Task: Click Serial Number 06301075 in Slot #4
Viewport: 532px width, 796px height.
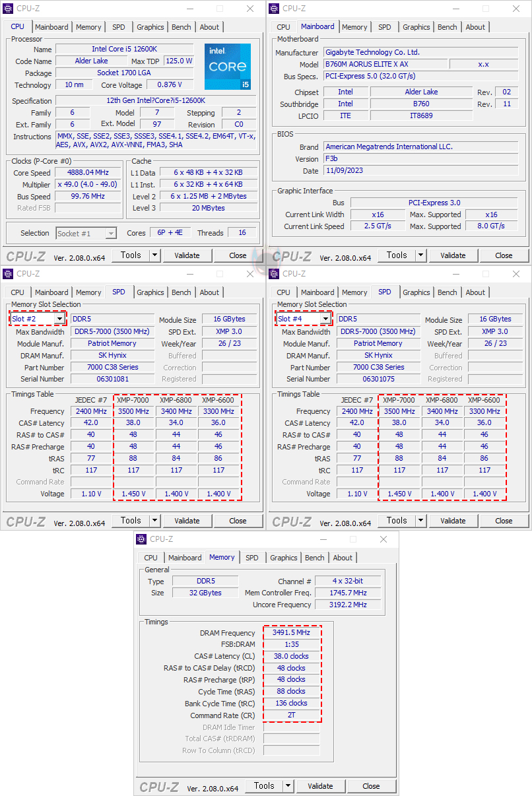Action: tap(378, 380)
